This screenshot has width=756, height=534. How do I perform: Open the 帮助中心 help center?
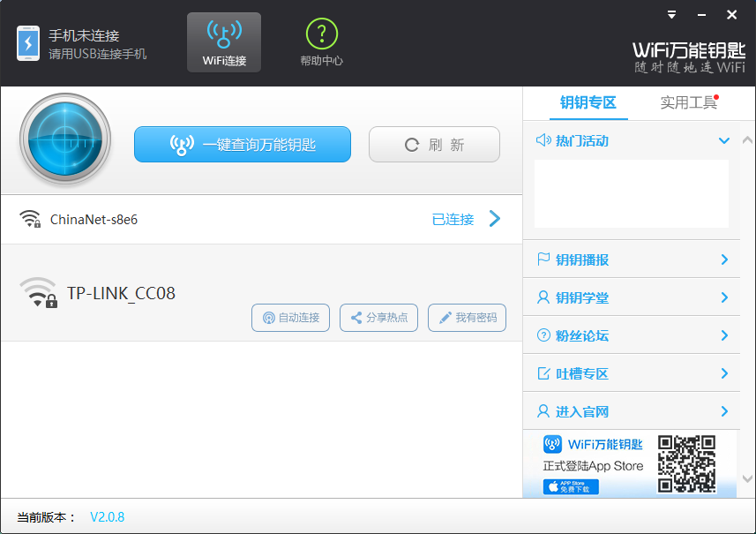(321, 42)
